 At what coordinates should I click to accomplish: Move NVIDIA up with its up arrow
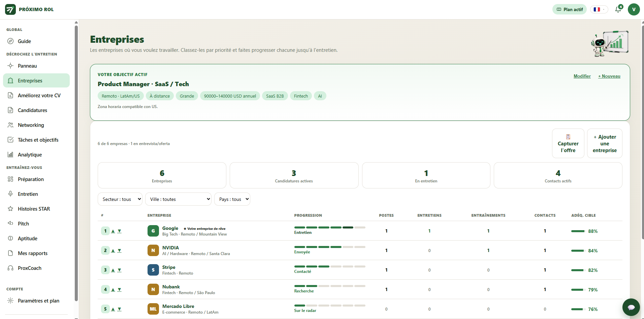pos(113,251)
